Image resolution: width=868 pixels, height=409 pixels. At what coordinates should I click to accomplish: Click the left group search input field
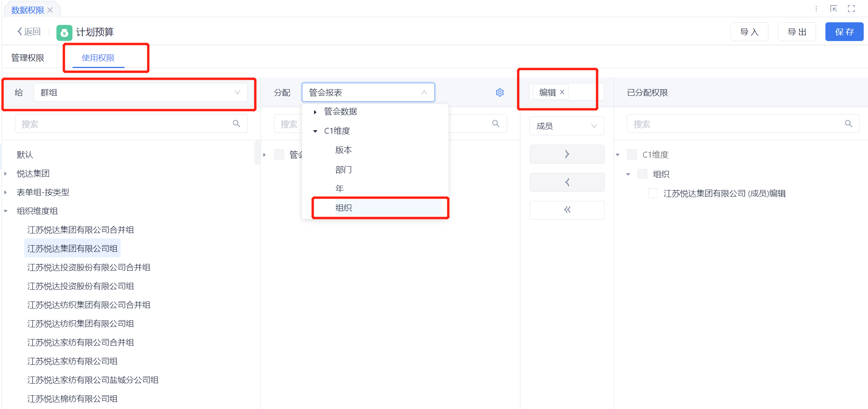click(x=125, y=124)
